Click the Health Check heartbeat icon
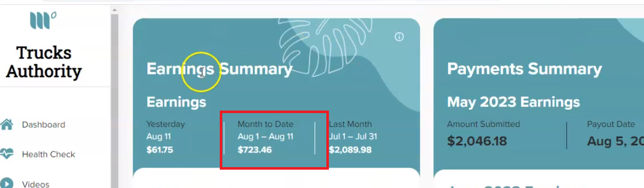Viewport: 644px width, 188px height. 7,154
